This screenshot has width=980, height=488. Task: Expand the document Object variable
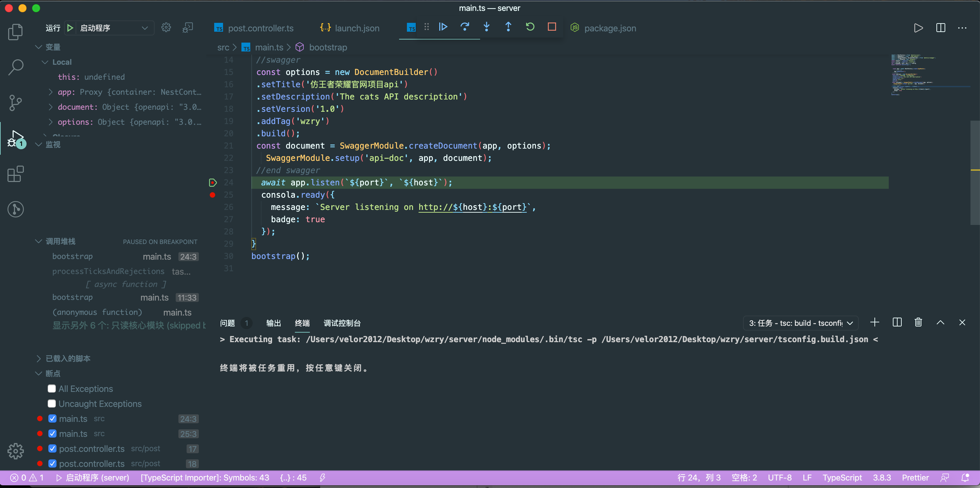pos(50,107)
